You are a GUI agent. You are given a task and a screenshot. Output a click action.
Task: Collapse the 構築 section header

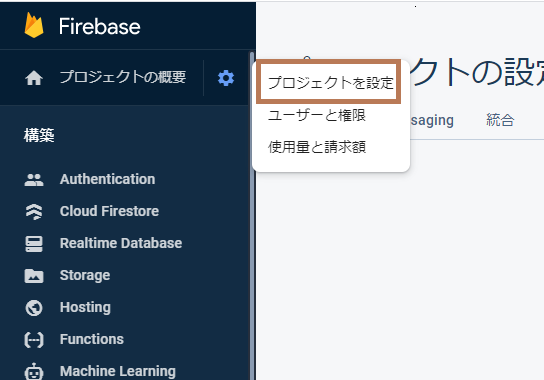[39, 135]
